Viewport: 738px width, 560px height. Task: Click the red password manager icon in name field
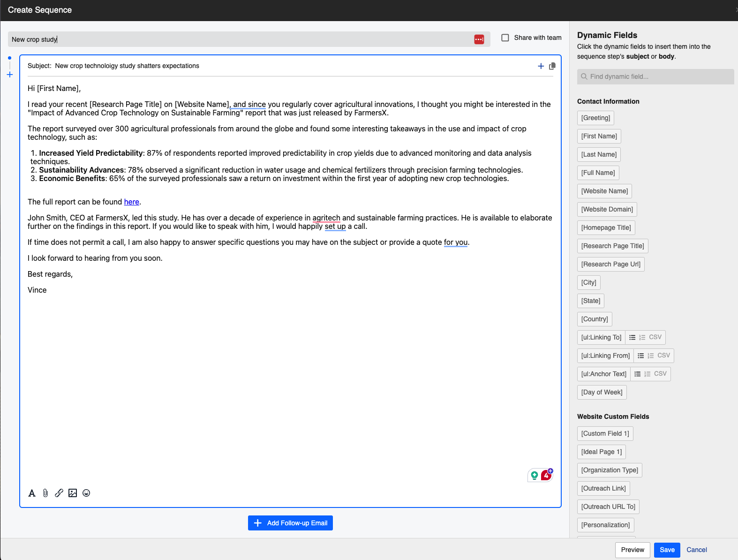tap(479, 39)
